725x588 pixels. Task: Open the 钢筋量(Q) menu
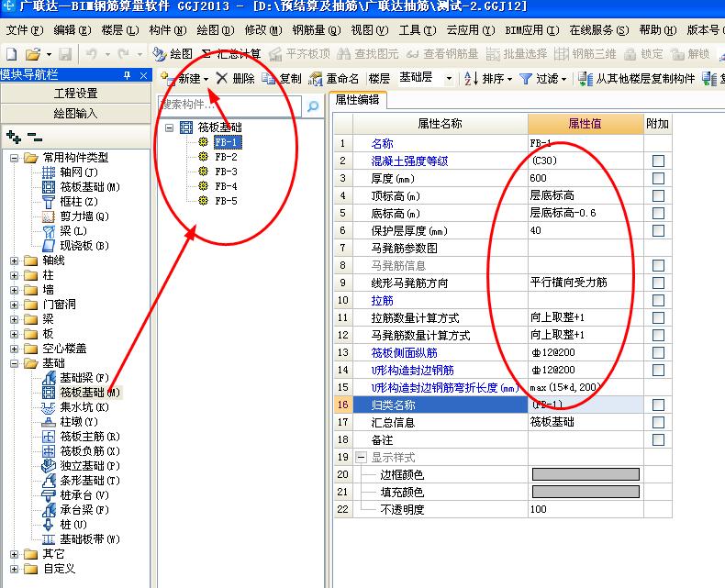pos(317,30)
